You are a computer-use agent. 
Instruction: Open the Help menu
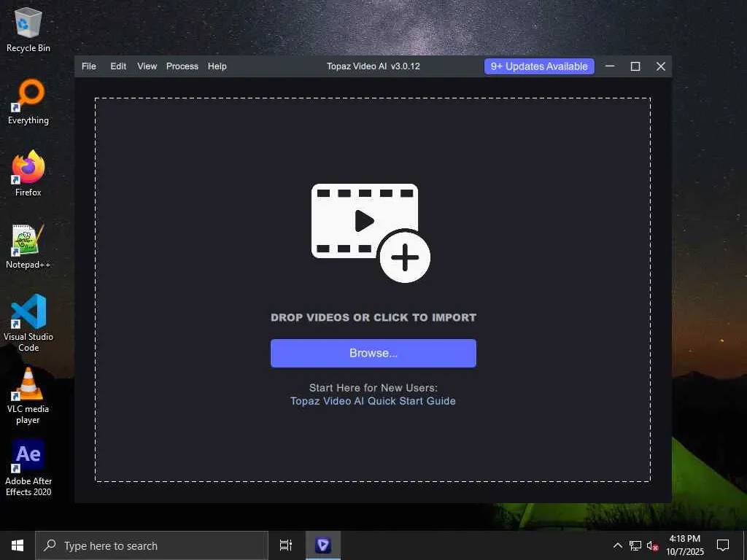point(217,66)
